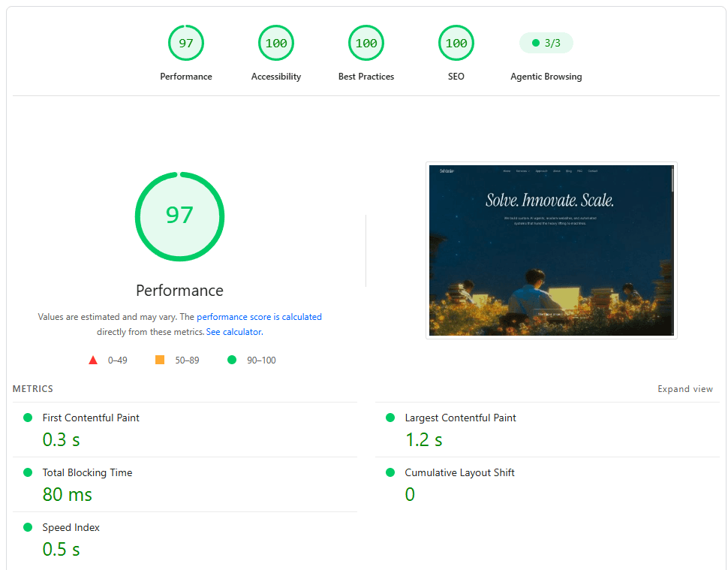
Task: Click the 0.5 s metric value
Action: pos(61,549)
